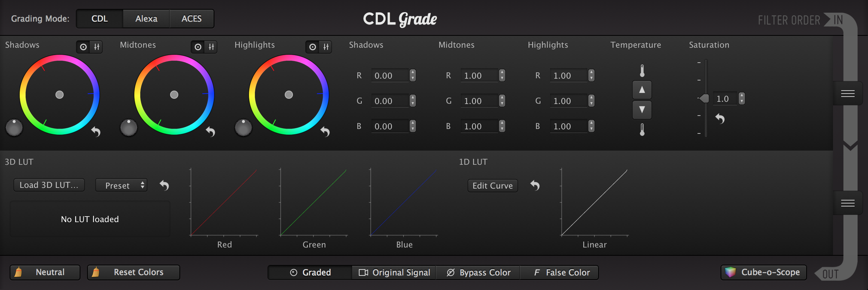Click the Highlights B value stepper
The width and height of the screenshot is (868, 290).
591,126
